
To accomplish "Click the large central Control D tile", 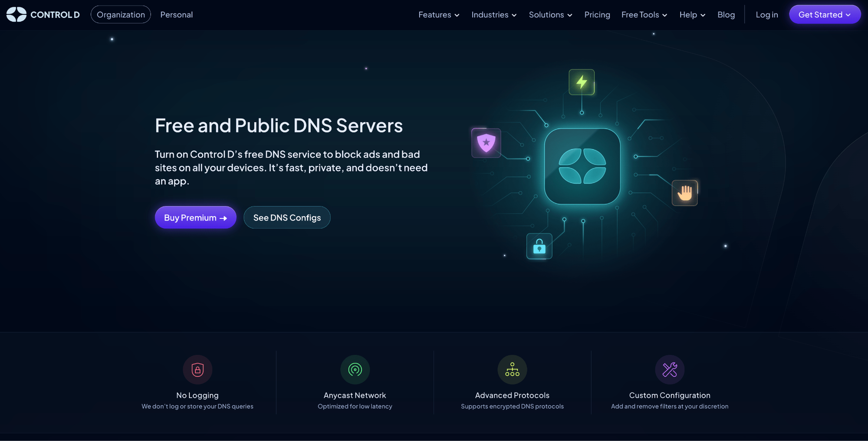I will click(x=582, y=166).
